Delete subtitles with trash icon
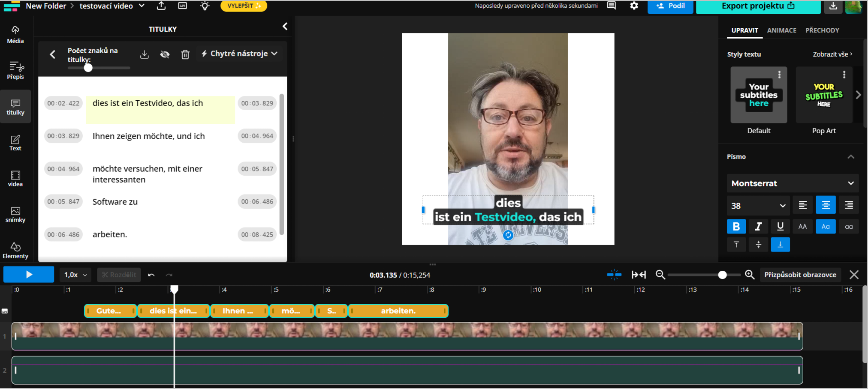 coord(185,54)
